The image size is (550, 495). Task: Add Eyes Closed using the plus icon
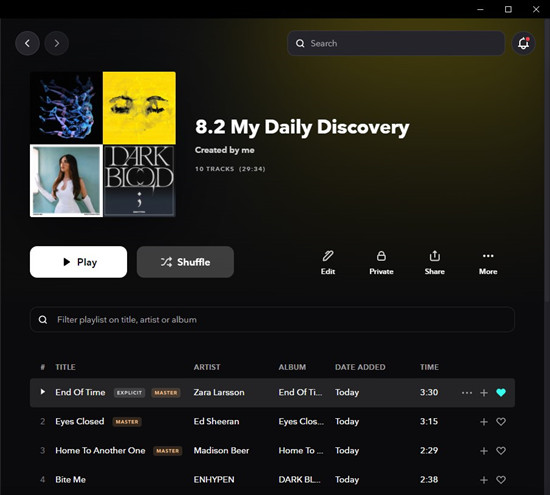(484, 421)
